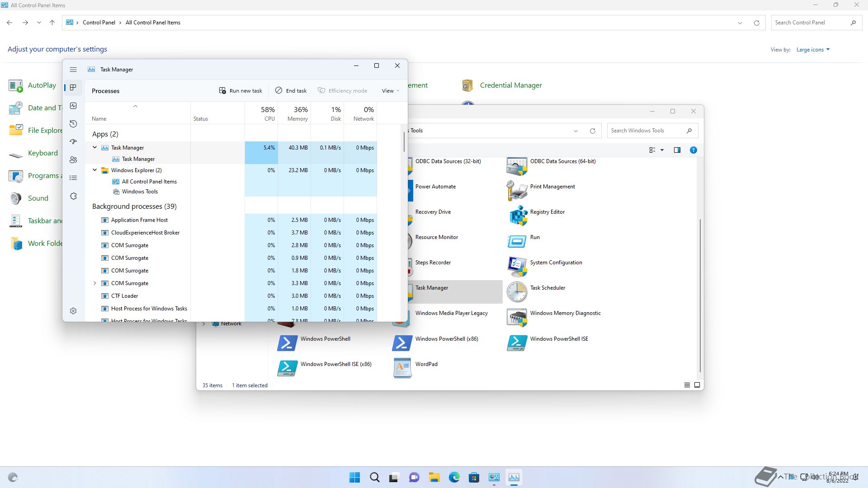Click Efficiency mode button

(342, 91)
